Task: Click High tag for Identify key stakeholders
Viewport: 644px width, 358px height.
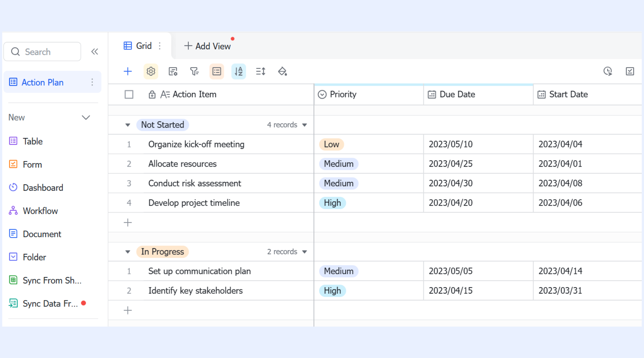Action: pos(332,291)
